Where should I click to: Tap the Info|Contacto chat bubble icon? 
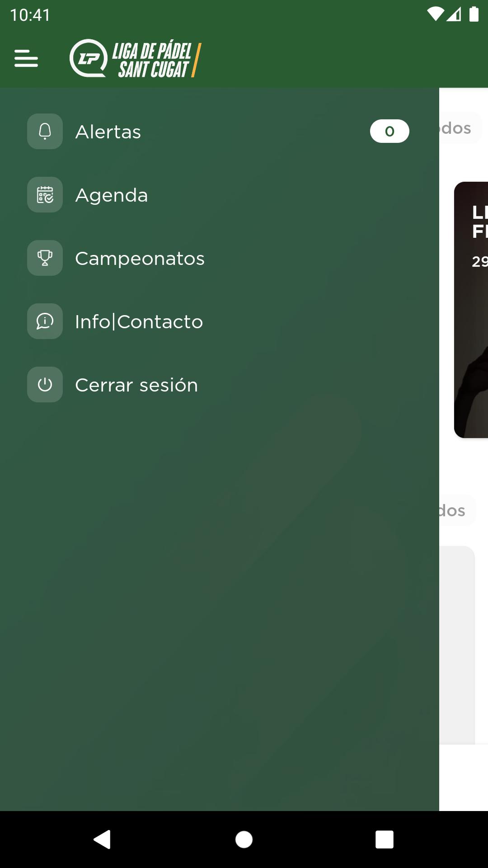pyautogui.click(x=45, y=321)
